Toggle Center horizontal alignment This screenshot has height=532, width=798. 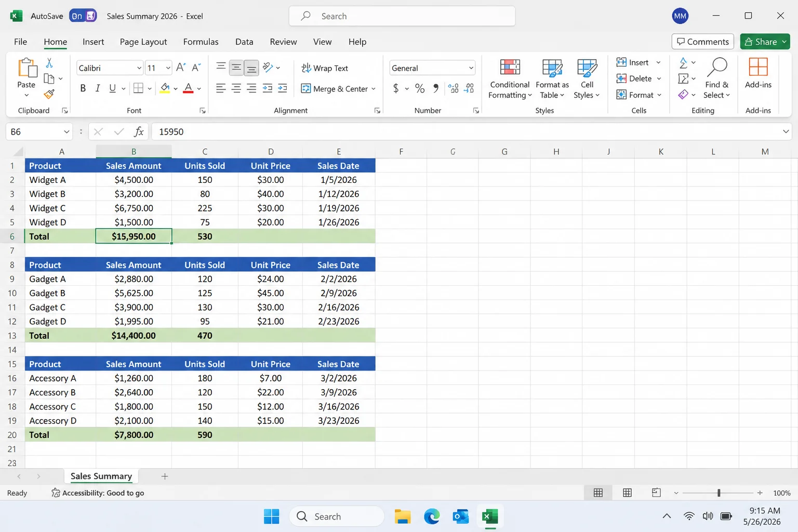click(x=236, y=88)
